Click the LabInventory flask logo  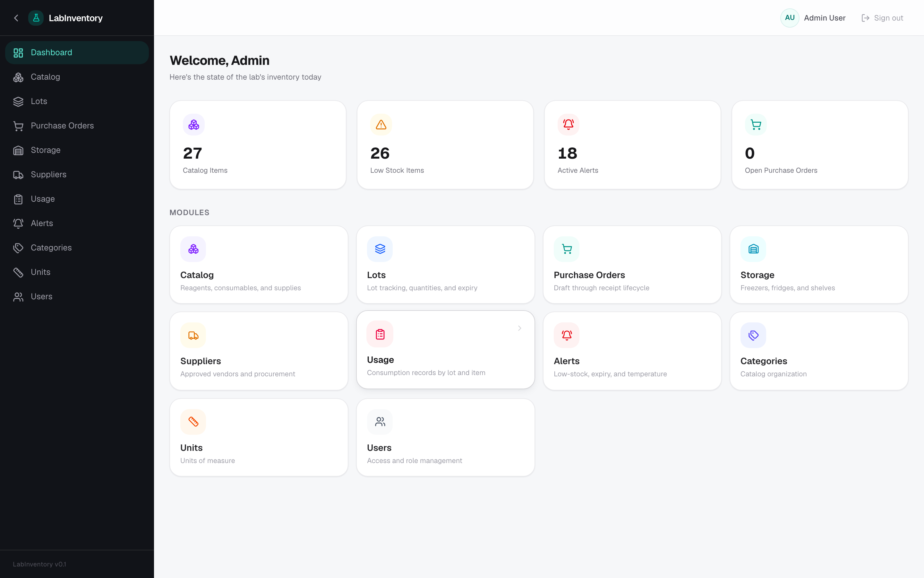coord(36,18)
